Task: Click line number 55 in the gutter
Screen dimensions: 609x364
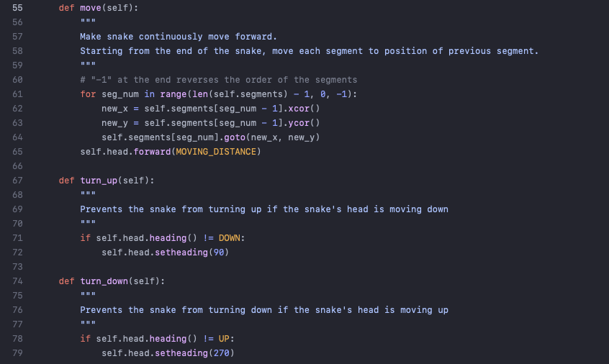Action: [x=17, y=8]
